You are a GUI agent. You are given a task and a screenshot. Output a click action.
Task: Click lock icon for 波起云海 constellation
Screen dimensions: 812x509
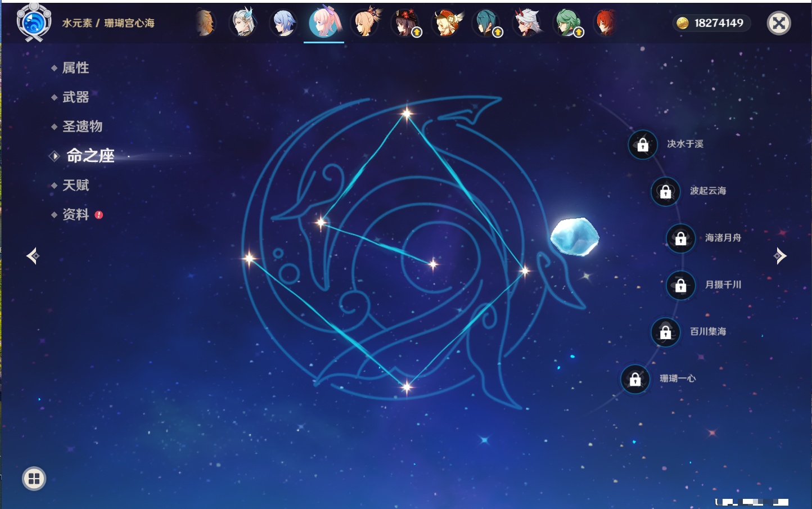pos(665,191)
